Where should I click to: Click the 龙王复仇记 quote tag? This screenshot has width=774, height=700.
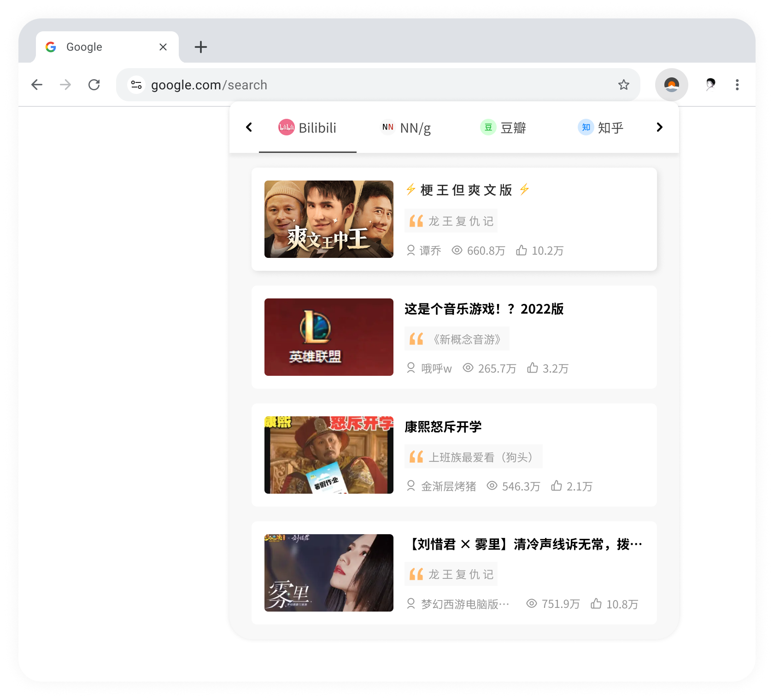coord(451,221)
